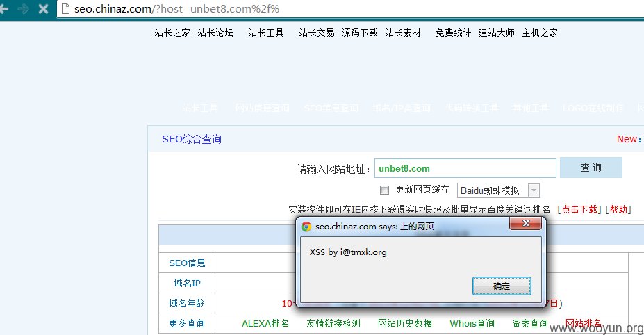644x335 pixels.
Task: Stop page loading with the X icon
Action: pos(43,8)
